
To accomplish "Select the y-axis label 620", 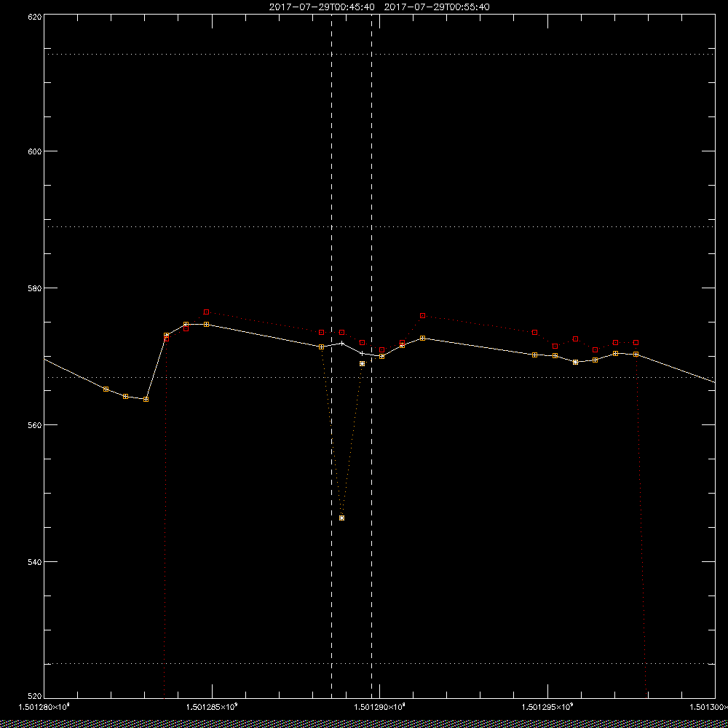I will 36,16.
